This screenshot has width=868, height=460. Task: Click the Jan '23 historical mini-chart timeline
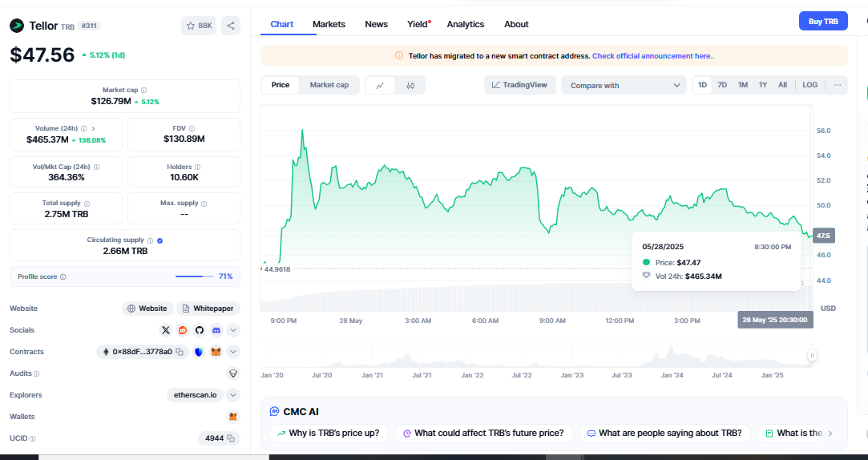click(571, 375)
